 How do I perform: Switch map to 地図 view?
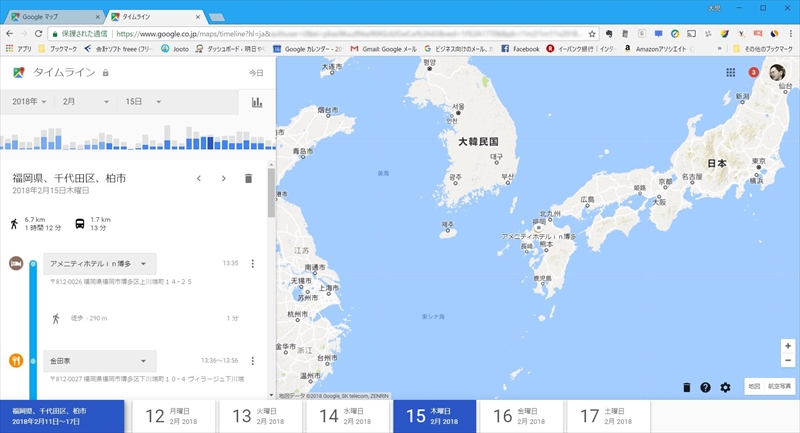(754, 387)
